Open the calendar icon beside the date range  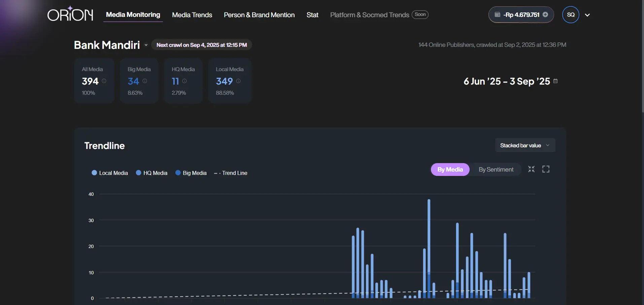pyautogui.click(x=555, y=81)
